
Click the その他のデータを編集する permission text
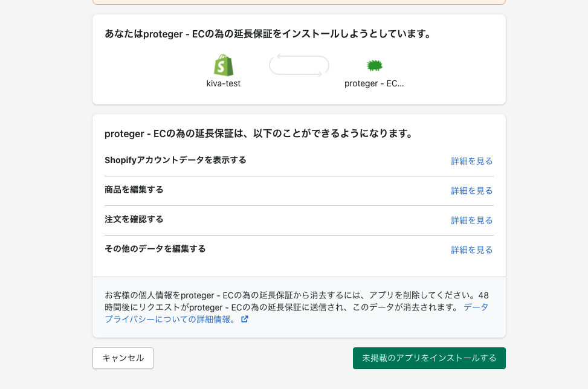(155, 249)
